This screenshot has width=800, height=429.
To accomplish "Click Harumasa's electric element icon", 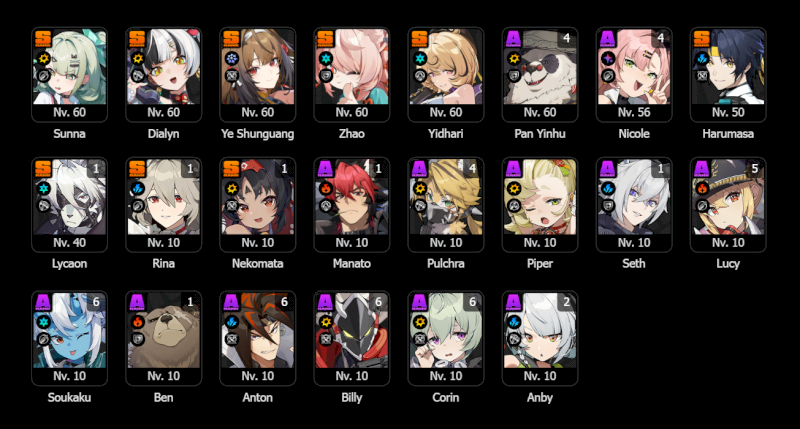I will (x=702, y=59).
